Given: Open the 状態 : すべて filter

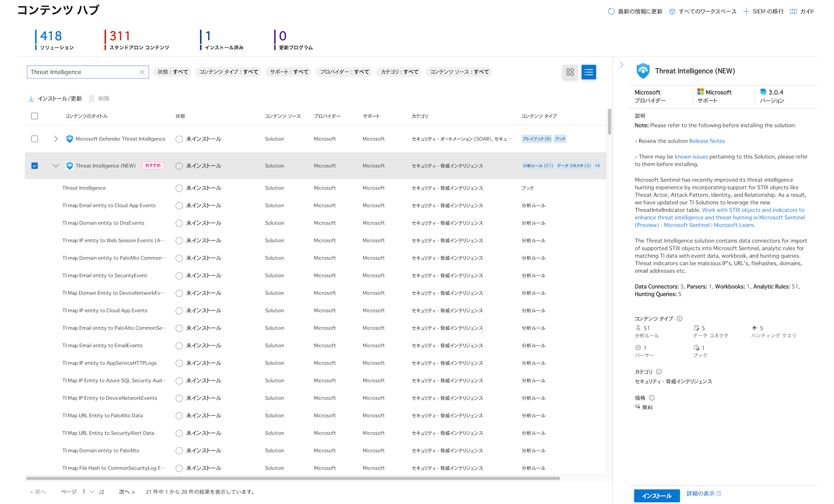Looking at the screenshot, I should point(173,72).
